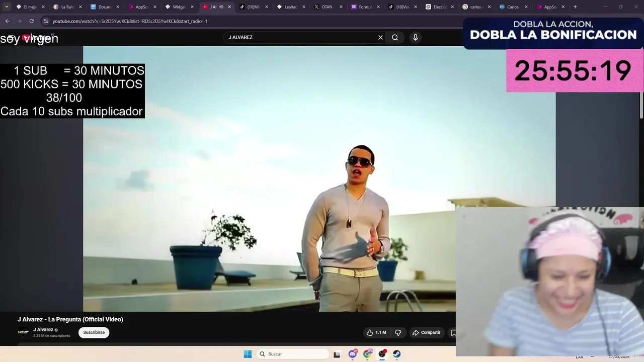Open Steam from the taskbar

(396, 354)
